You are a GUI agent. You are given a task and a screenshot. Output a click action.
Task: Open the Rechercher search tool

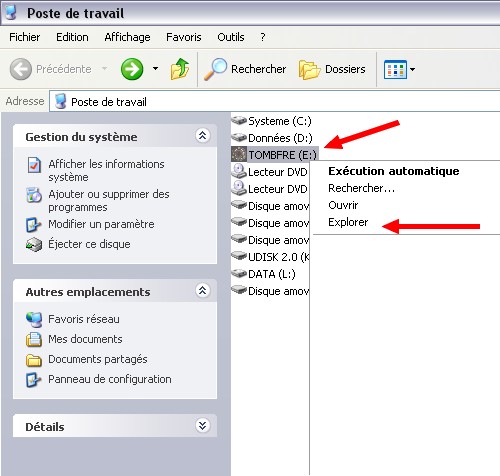pos(245,69)
